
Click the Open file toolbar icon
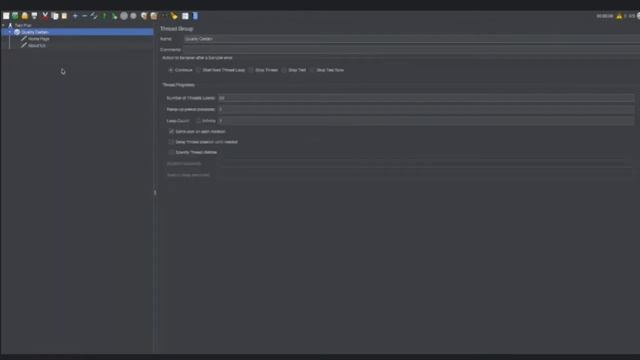click(25, 16)
